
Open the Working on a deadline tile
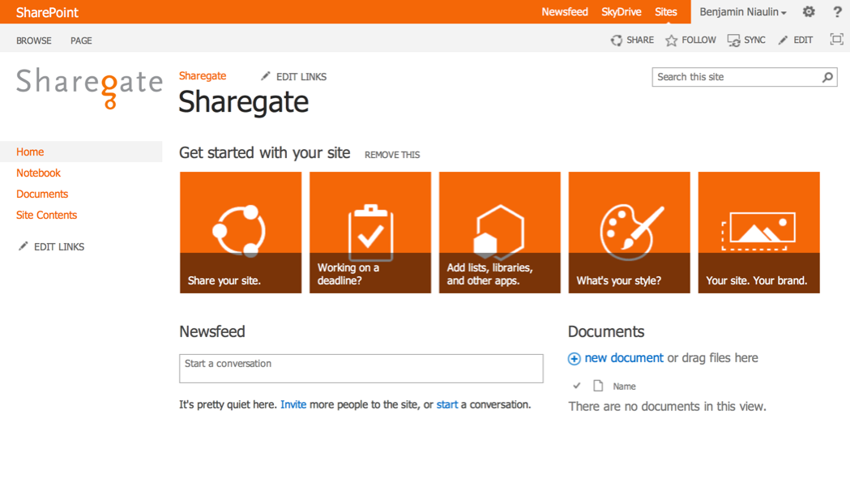tap(370, 233)
